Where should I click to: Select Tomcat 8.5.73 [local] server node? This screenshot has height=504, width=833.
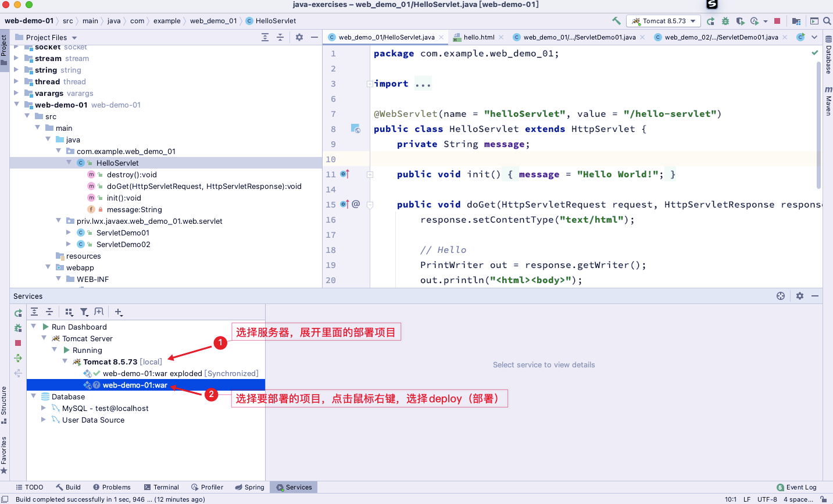coord(117,362)
